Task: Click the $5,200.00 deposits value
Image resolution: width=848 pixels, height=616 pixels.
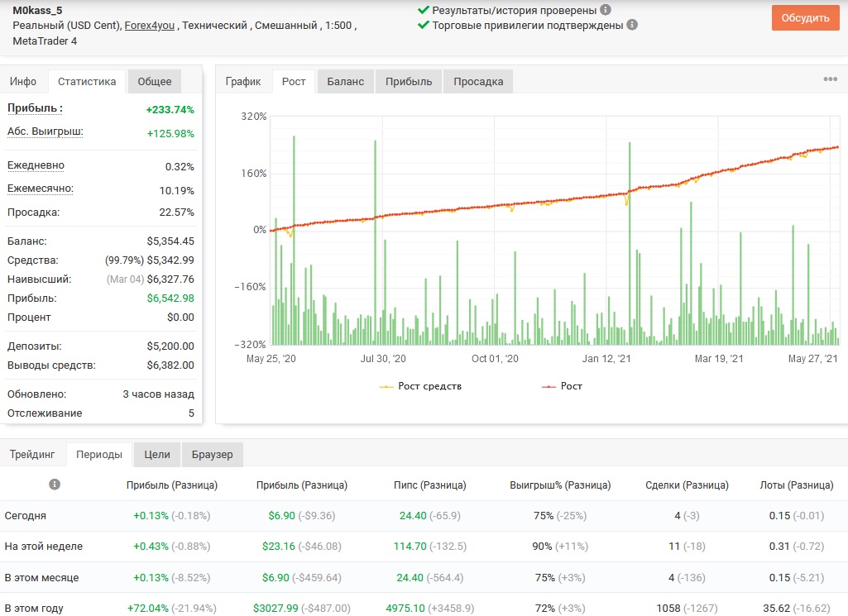Action: [170, 346]
